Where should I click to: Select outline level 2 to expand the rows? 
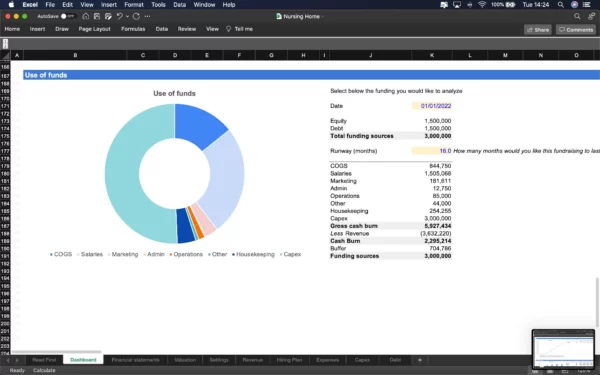point(5,46)
